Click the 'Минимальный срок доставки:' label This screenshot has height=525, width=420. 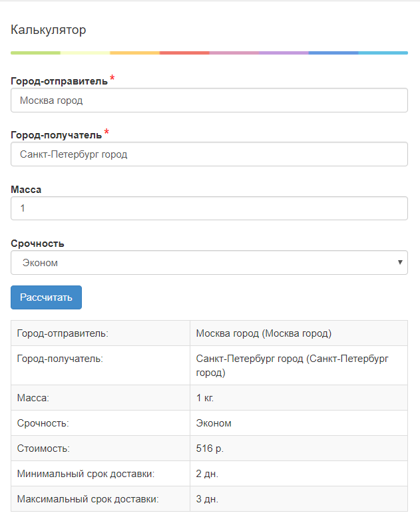86,474
